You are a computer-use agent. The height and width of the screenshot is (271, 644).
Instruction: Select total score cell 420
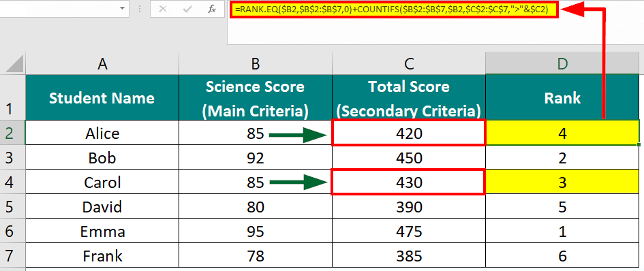409,133
